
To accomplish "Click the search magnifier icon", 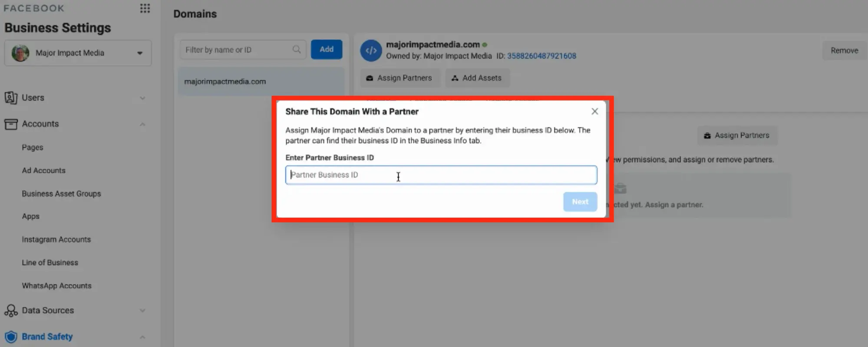I will pos(297,50).
